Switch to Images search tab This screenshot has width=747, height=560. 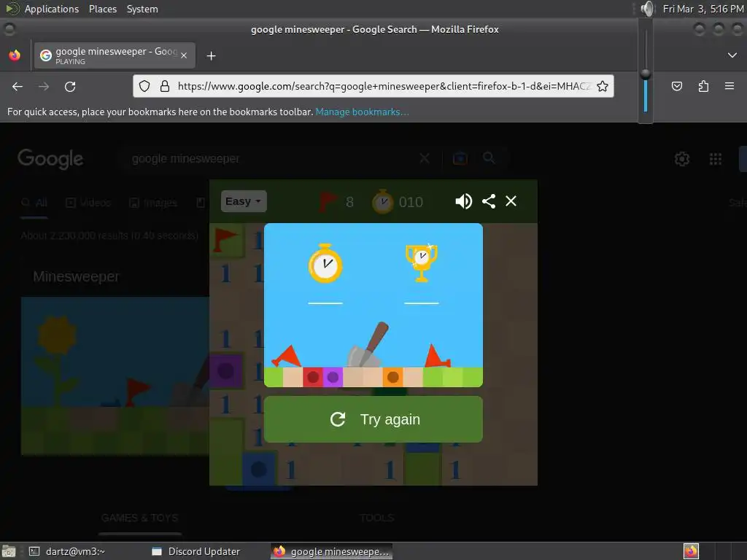(152, 203)
